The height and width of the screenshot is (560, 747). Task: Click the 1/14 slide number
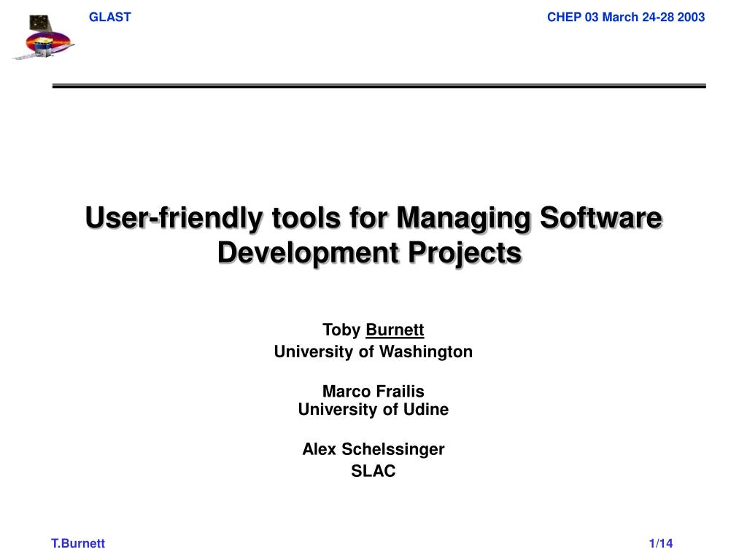tap(661, 543)
